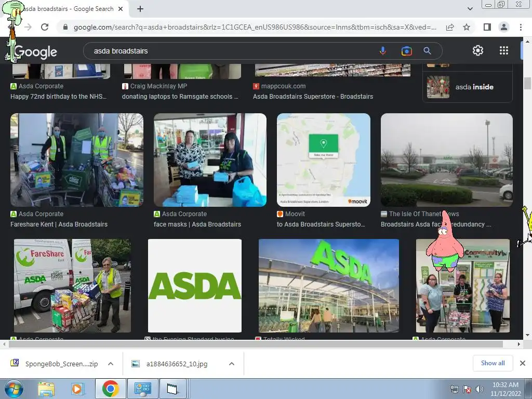532x399 pixels.
Task: Open the tab search dropdown arrow
Action: coord(470,9)
